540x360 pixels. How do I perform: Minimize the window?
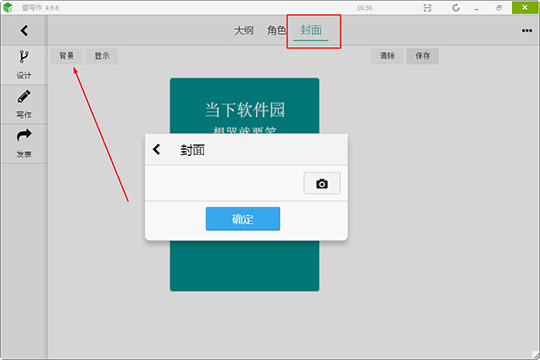[x=477, y=8]
